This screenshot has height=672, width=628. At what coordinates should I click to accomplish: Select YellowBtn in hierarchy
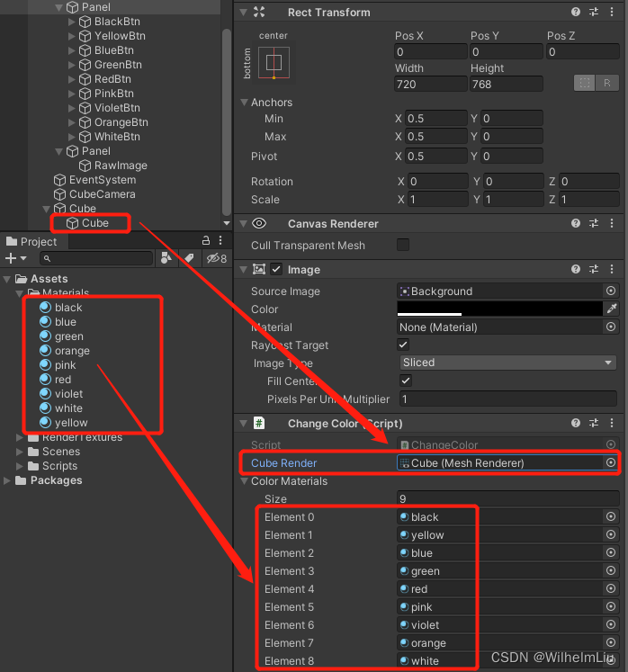pyautogui.click(x=120, y=36)
